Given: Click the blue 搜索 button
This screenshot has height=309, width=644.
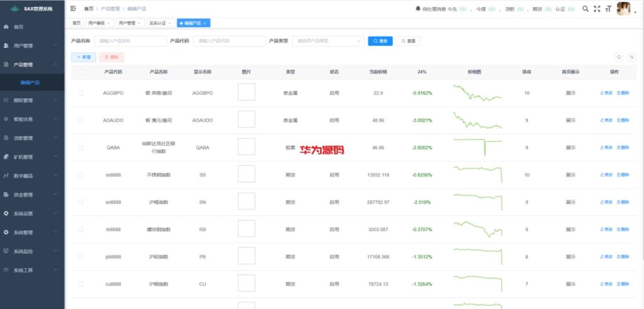Looking at the screenshot, I should click(380, 41).
